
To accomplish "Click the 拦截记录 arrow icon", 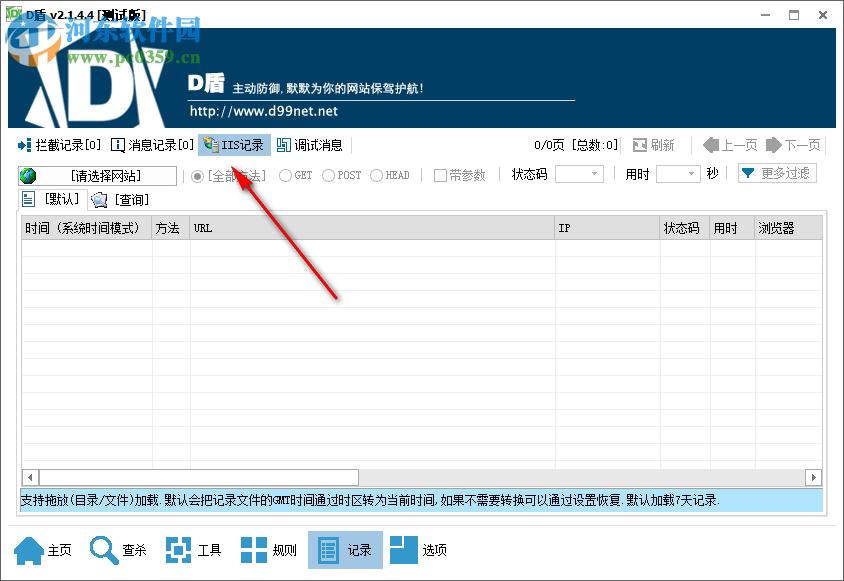I will click(25, 145).
